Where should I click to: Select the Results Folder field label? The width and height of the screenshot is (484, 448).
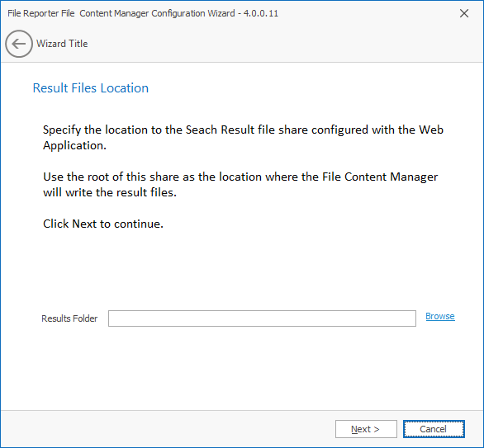69,318
